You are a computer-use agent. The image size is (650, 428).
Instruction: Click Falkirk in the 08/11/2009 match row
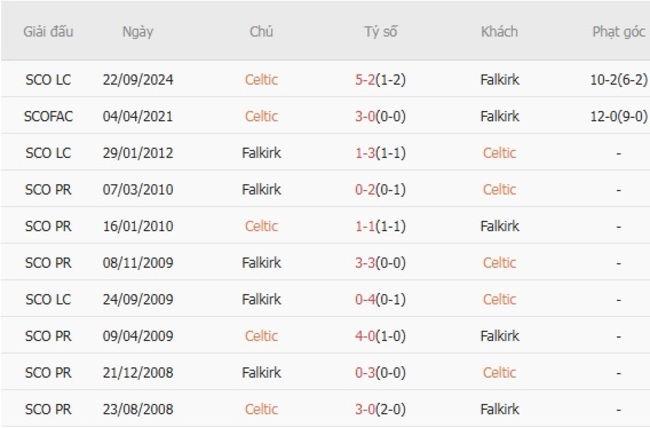[x=261, y=263]
